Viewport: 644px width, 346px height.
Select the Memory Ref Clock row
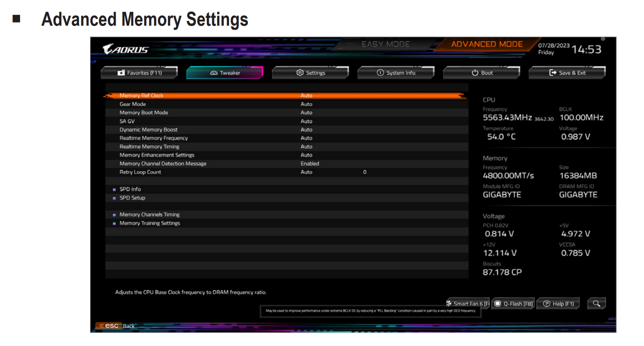(x=287, y=96)
